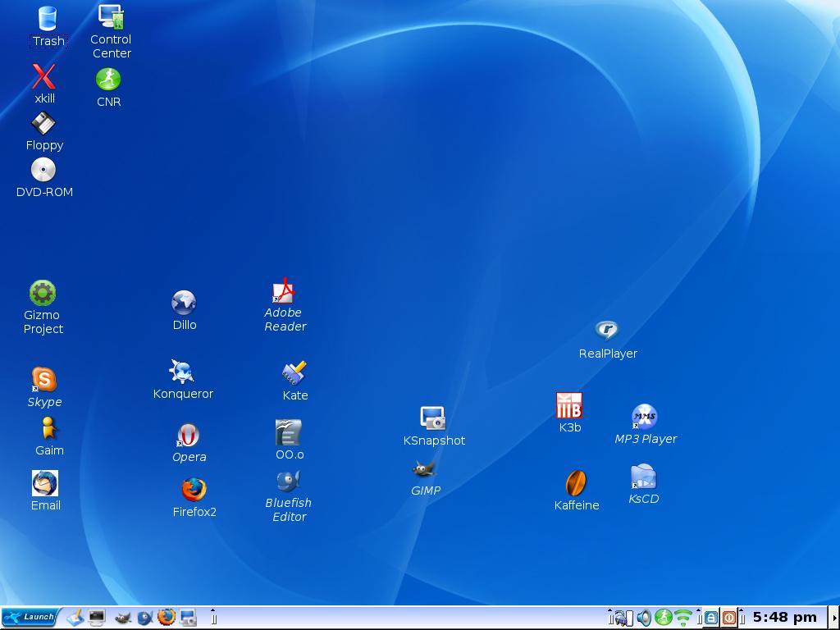Select the Adobe Reader desktop icon
Screen dimensions: 840x630
[284, 292]
